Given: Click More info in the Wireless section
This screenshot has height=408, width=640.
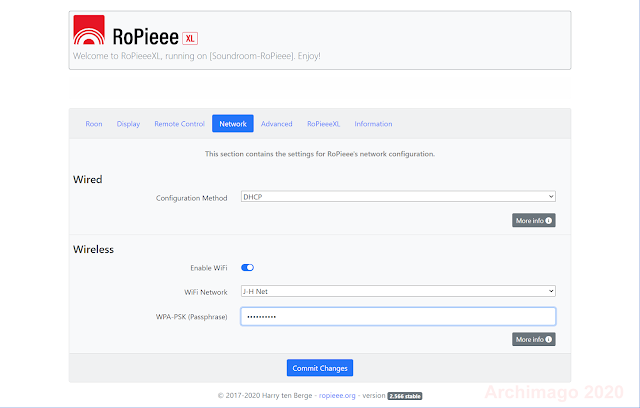Looking at the screenshot, I should (x=533, y=339).
